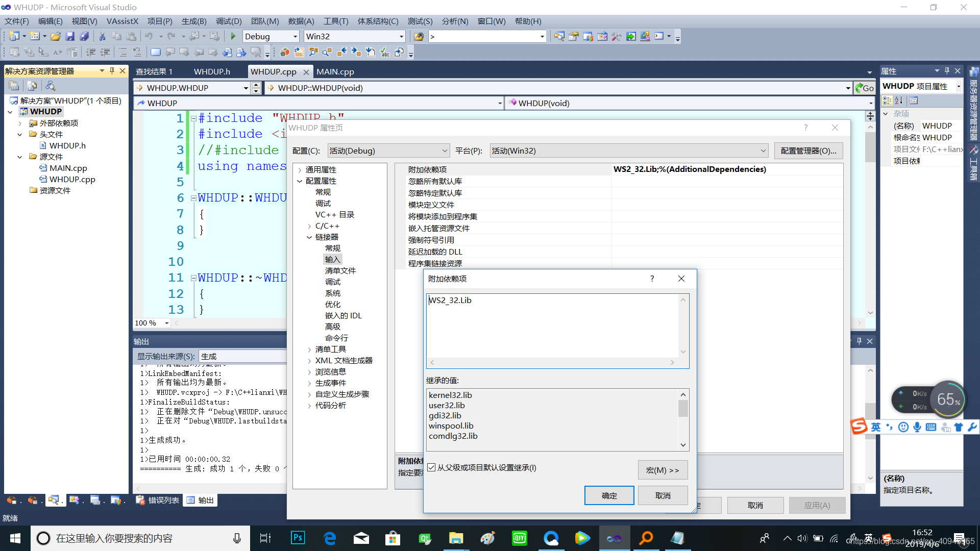Open File Explorer from the taskbar
980x551 pixels.
coord(456,538)
